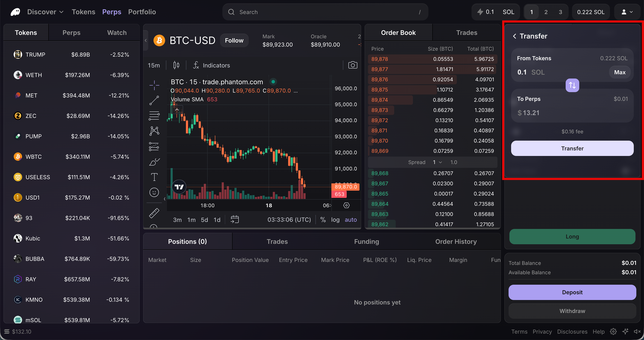Focus the Search input field
The image size is (644, 340).
(325, 12)
